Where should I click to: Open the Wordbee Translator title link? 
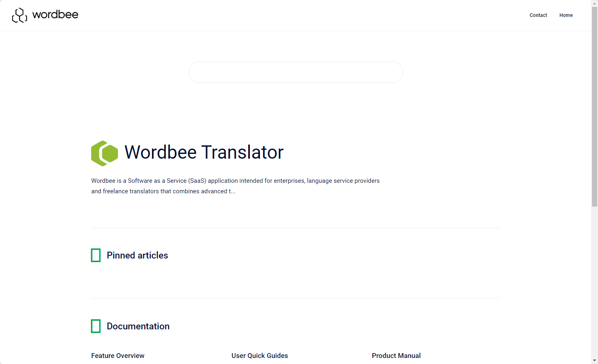coord(204,152)
